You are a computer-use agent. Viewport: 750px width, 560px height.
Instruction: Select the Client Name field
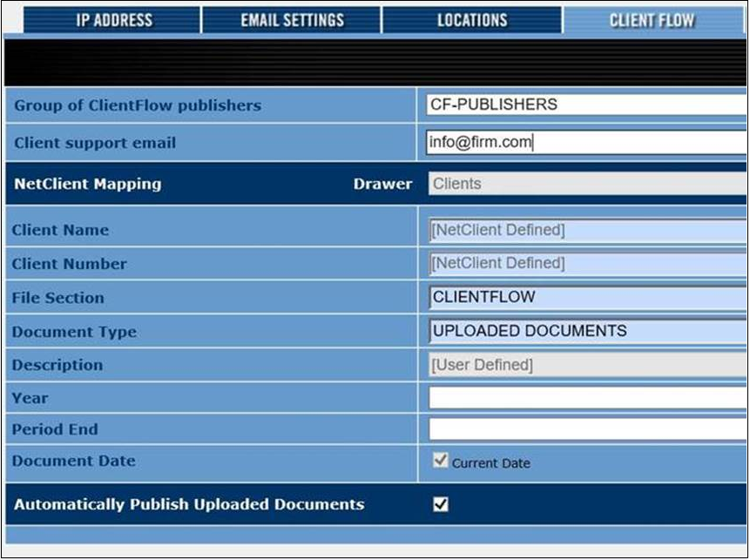point(585,231)
